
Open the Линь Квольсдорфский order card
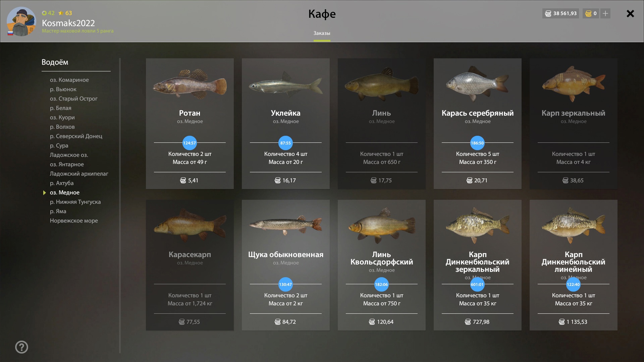point(382,265)
